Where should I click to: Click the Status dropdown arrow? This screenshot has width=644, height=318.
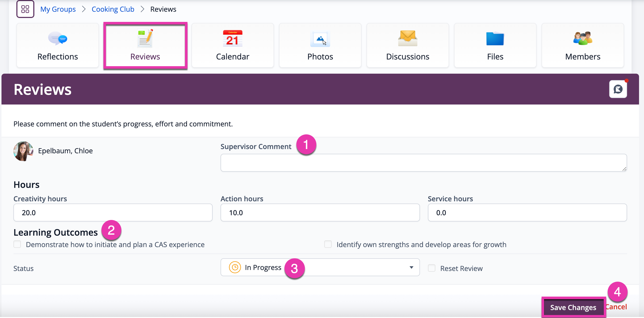pyautogui.click(x=411, y=267)
